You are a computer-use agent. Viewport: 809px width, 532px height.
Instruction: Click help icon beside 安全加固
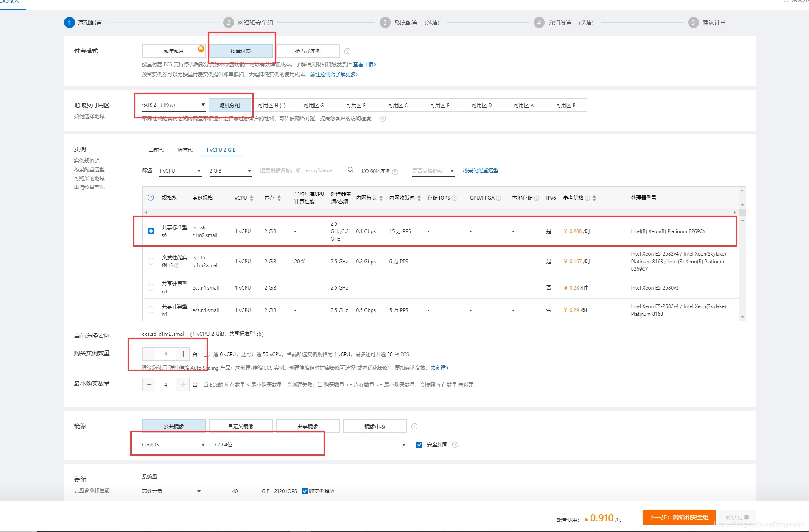coord(455,445)
